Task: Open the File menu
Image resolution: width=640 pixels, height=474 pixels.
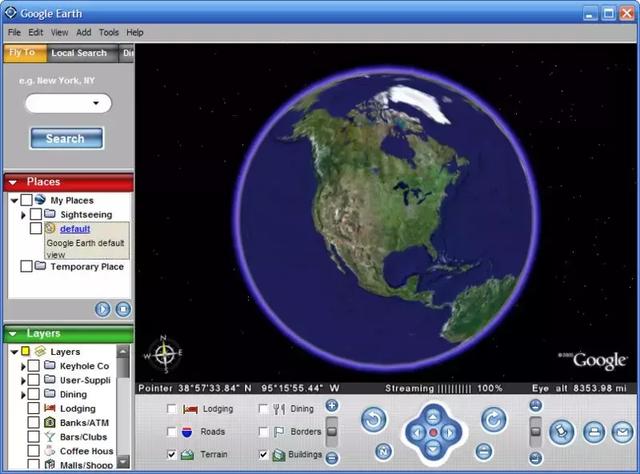Action: (14, 32)
